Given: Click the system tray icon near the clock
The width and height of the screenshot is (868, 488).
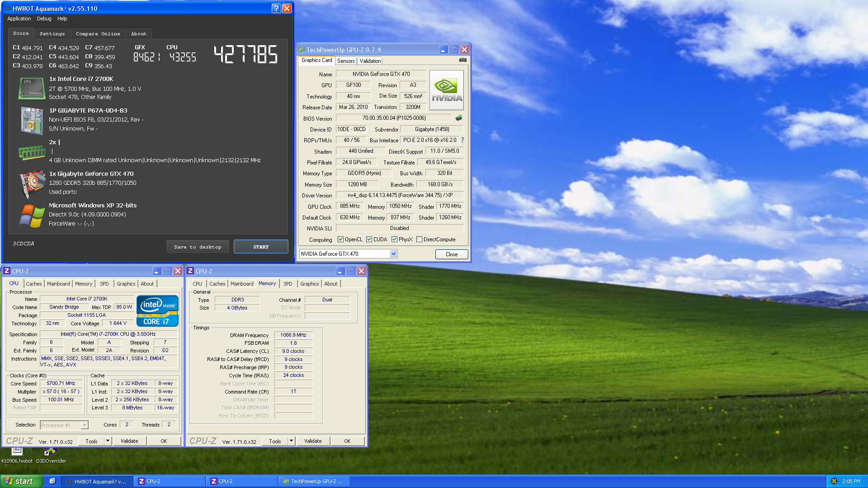Looking at the screenshot, I should point(834,481).
